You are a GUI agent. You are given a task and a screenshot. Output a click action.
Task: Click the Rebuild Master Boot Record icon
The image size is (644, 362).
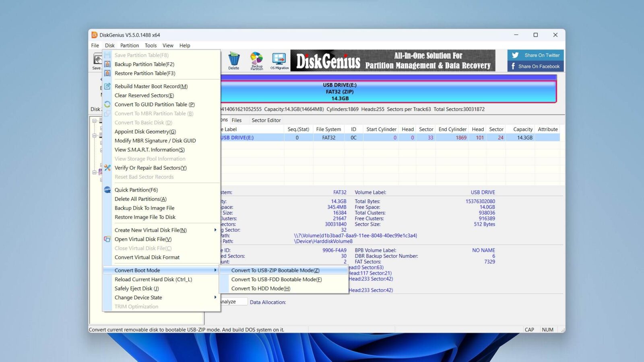click(107, 86)
